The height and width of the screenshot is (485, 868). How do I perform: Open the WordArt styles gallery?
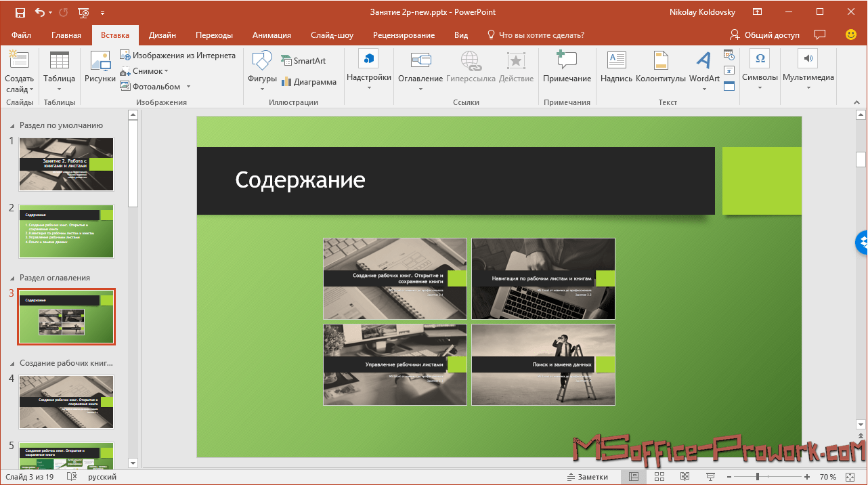click(x=704, y=70)
